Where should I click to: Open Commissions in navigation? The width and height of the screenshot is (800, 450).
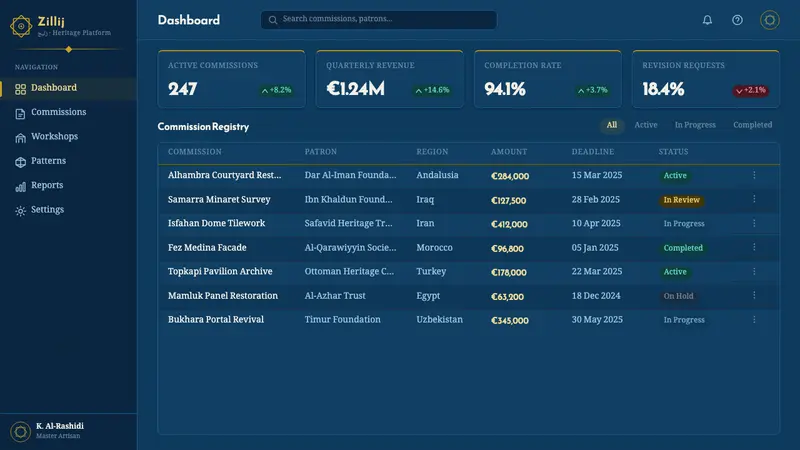click(68, 112)
